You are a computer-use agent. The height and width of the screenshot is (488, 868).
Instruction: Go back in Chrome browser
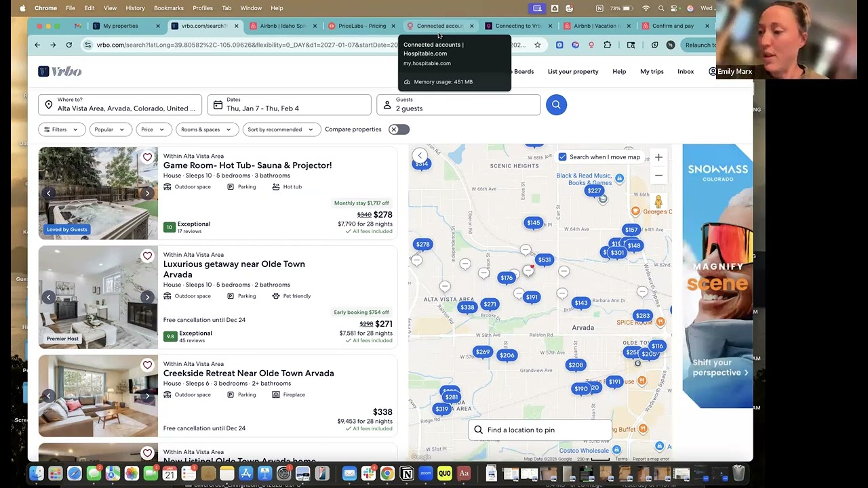[x=37, y=45]
